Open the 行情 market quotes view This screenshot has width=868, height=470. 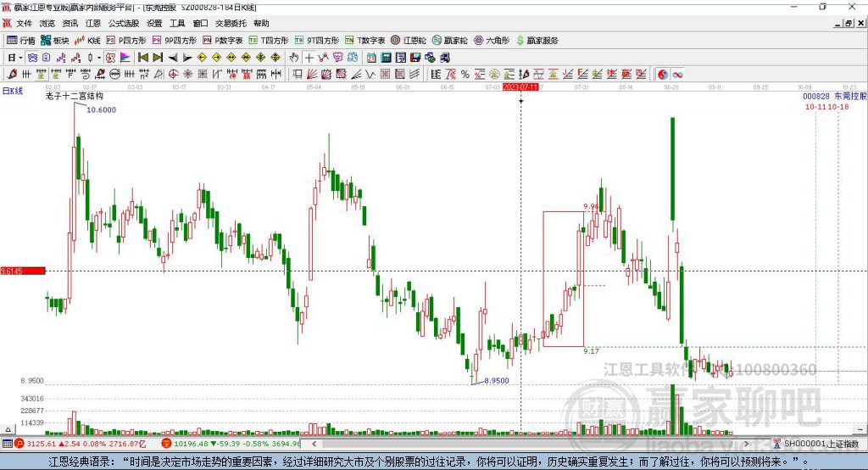tap(21, 41)
